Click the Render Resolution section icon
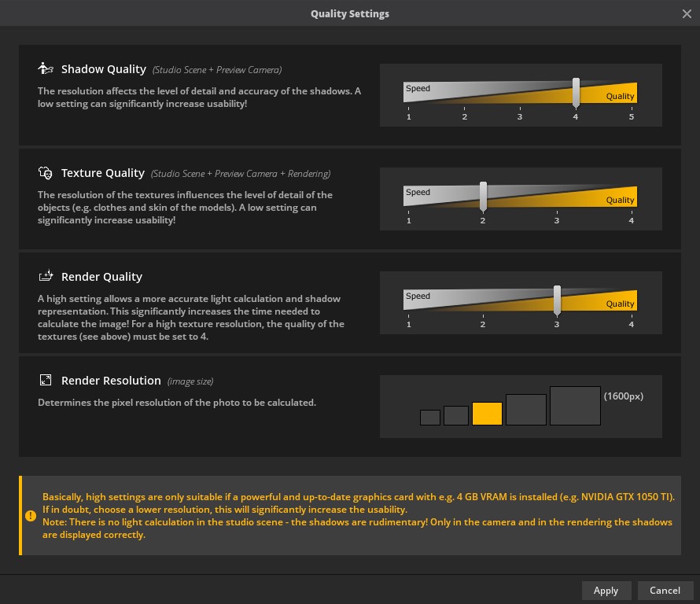This screenshot has width=700, height=604. click(x=46, y=381)
